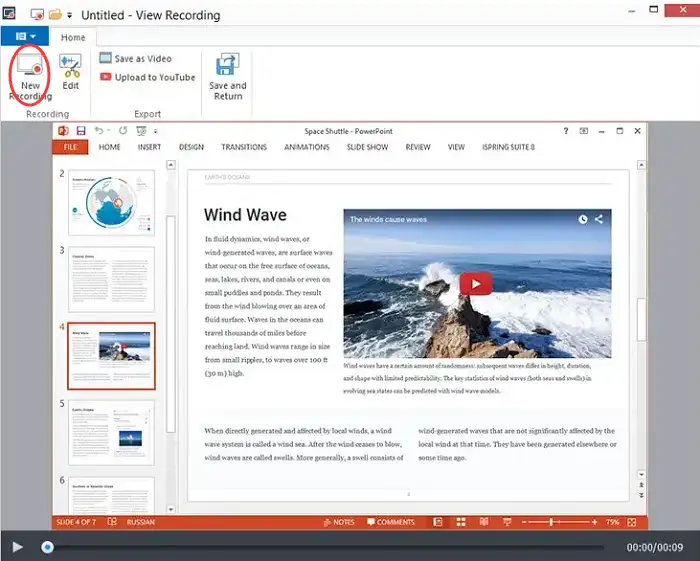Click PowerPoint save icon
The image size is (700, 561).
[x=81, y=131]
